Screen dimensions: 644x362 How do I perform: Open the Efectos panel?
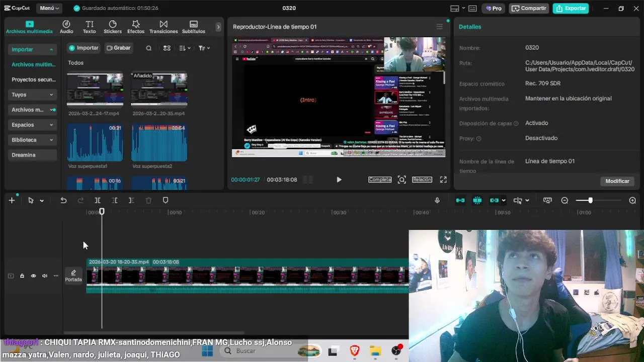[x=136, y=27]
